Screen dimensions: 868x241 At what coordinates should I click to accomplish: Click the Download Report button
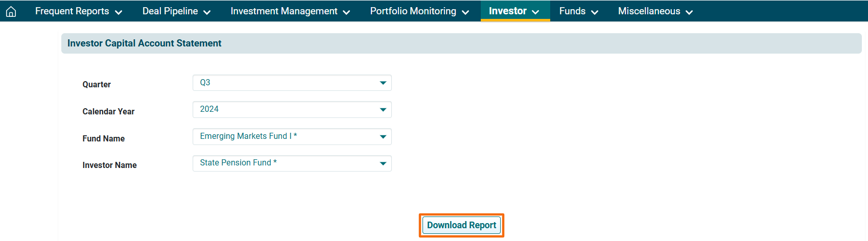461,225
